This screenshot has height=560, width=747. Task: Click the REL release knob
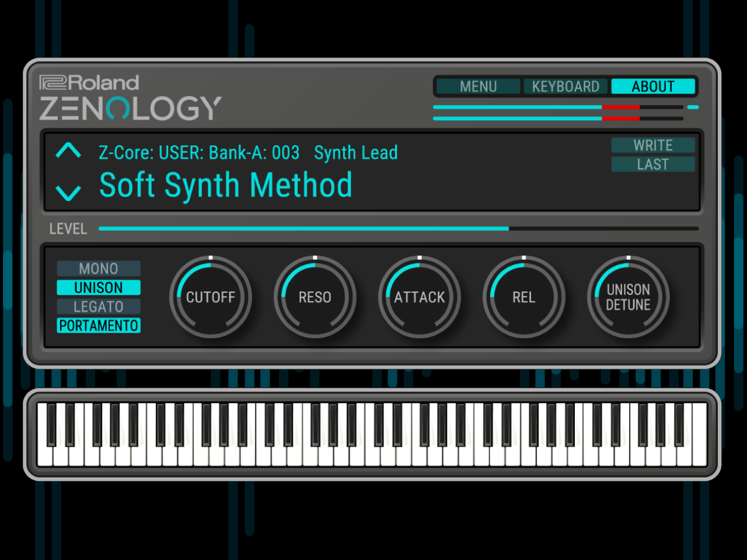[524, 297]
